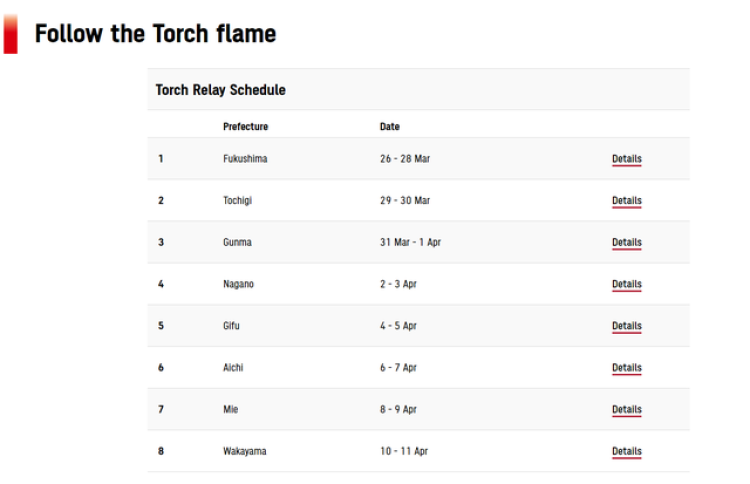Click Details next to Aichi
750x484 pixels.
click(626, 367)
